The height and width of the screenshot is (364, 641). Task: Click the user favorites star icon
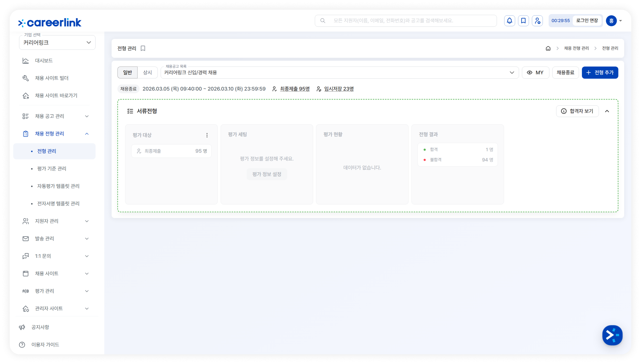(537, 21)
